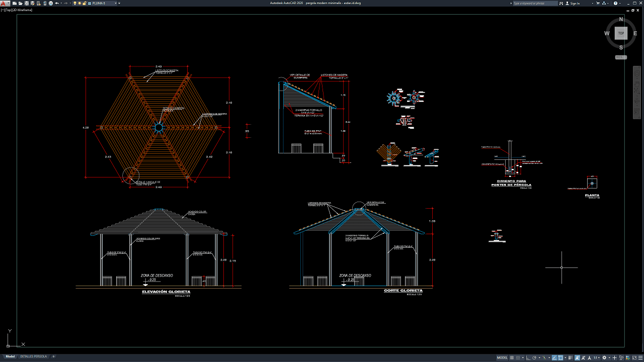The height and width of the screenshot is (362, 644).
Task: Expand the PLUMA 8 layer dropdown
Action: 115,3
